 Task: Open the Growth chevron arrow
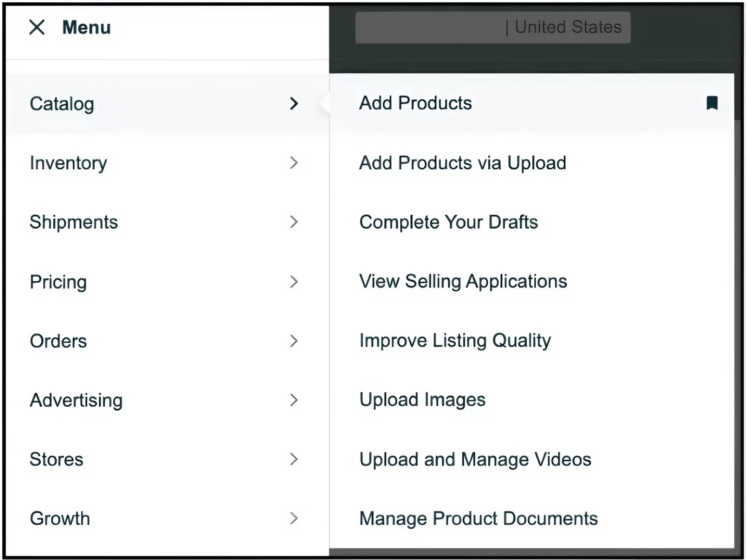294,518
